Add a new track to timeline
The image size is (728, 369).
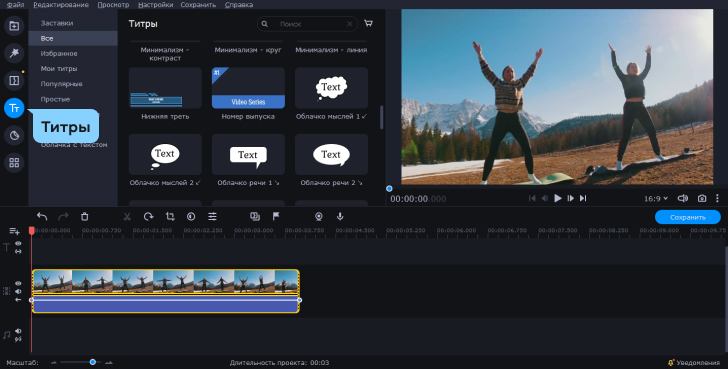pyautogui.click(x=14, y=231)
